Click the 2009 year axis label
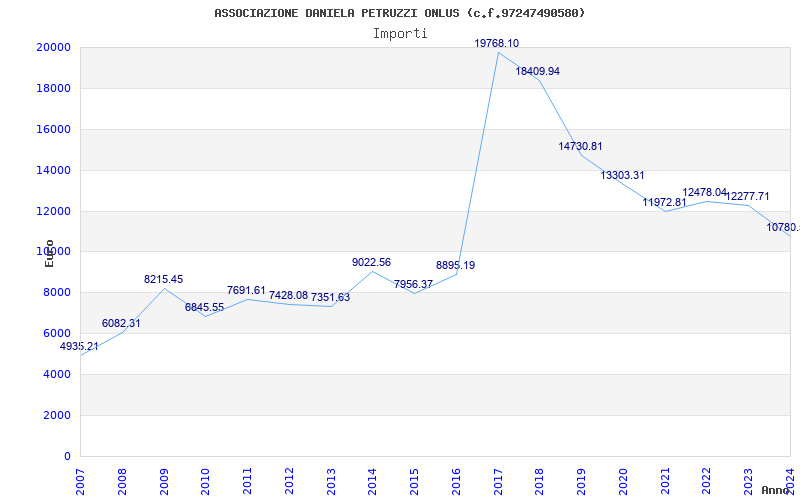This screenshot has height=500, width=800. 164,482
